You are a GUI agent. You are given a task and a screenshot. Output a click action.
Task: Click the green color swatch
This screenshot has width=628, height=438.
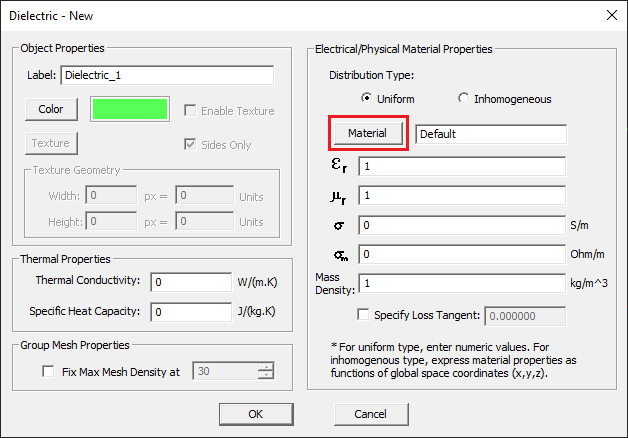click(x=129, y=109)
